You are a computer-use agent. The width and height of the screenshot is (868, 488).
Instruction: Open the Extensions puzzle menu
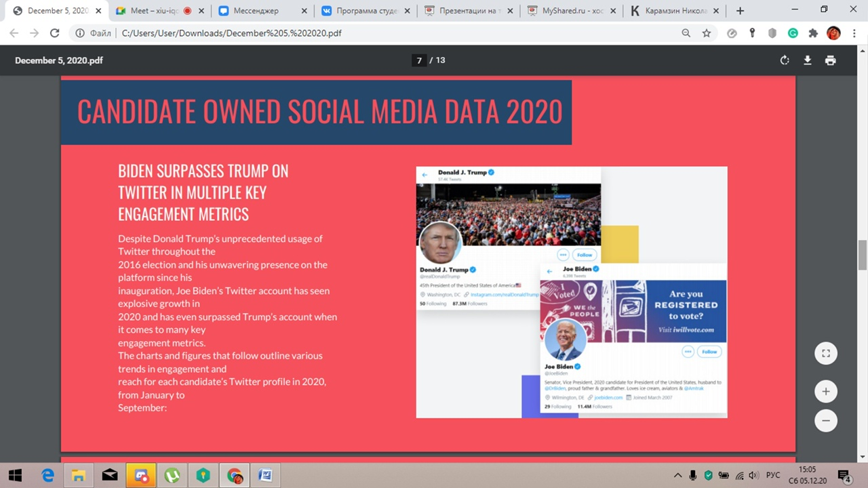click(x=813, y=33)
